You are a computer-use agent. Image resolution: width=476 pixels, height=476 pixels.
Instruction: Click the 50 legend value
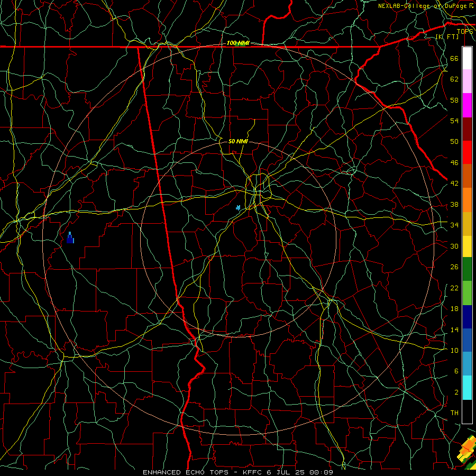(454, 141)
